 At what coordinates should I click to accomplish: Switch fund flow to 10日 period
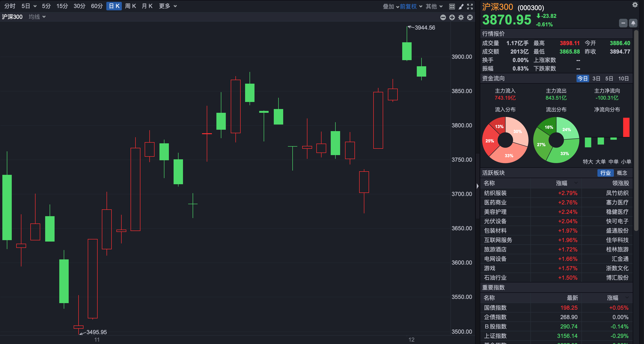click(x=623, y=78)
